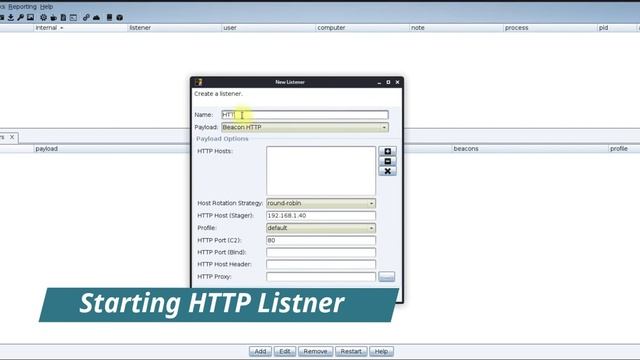Sort by the note column header
This screenshot has height=360, width=640.
pyautogui.click(x=456, y=28)
